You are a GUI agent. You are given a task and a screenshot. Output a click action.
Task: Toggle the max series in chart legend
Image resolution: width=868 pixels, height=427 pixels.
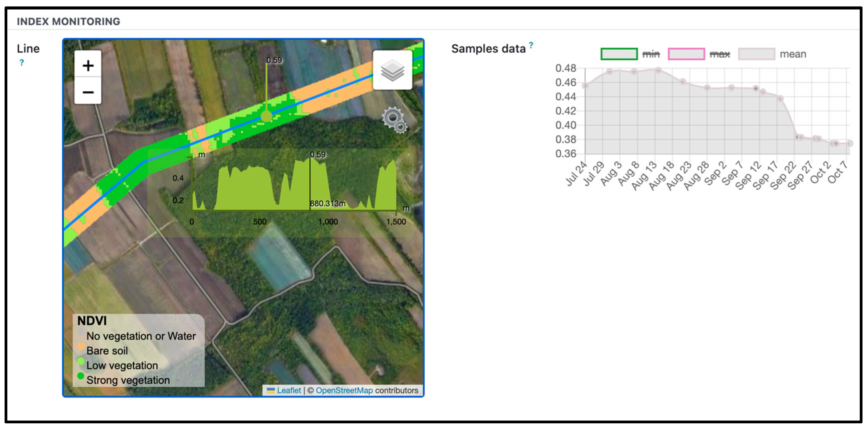pos(719,54)
